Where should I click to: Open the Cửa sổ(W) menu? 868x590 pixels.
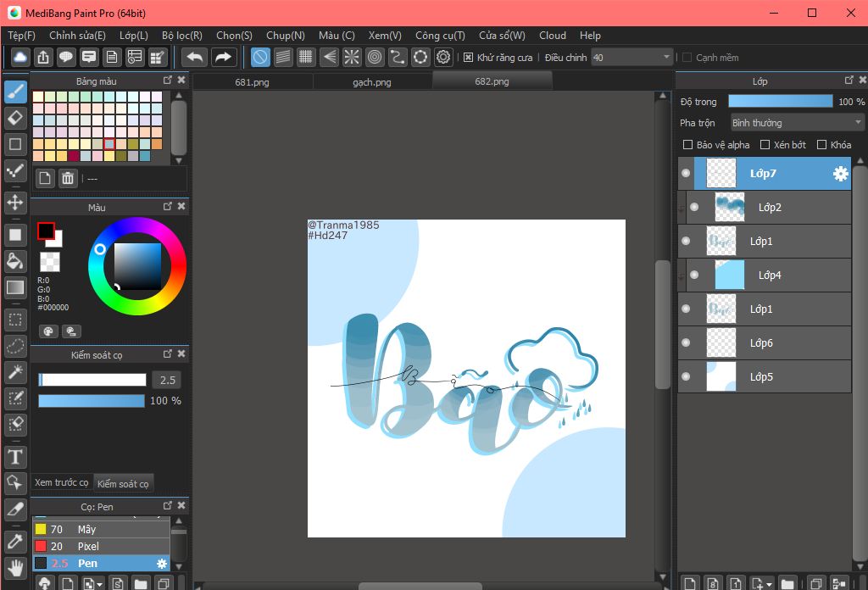[502, 36]
